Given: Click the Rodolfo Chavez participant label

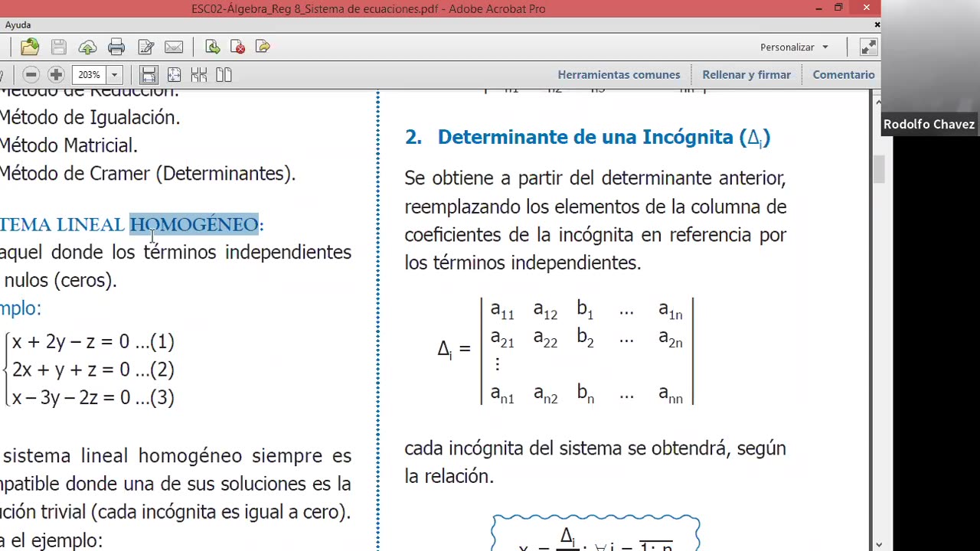Looking at the screenshot, I should 929,125.
